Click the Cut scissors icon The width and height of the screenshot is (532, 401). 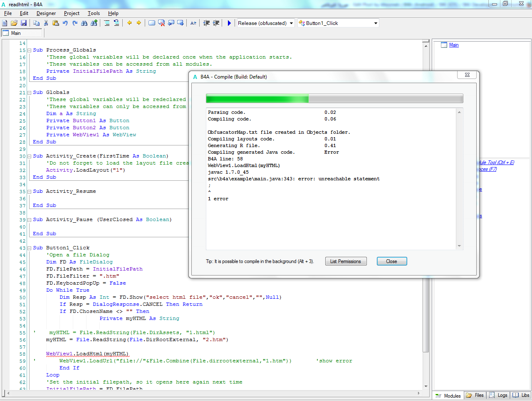(x=46, y=23)
